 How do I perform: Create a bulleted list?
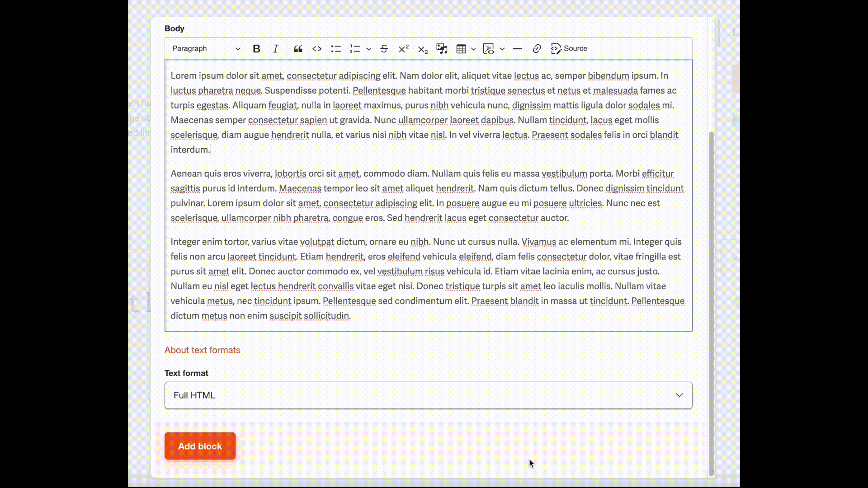pos(336,48)
